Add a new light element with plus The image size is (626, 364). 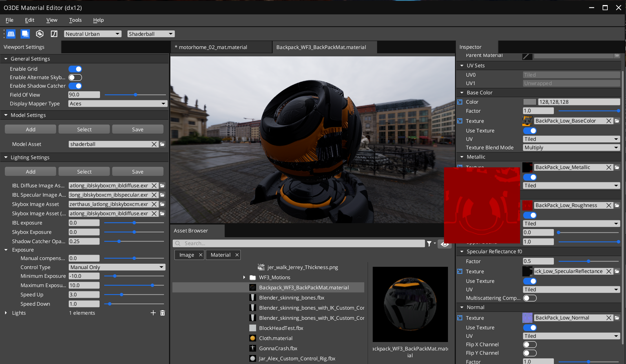pos(153,313)
